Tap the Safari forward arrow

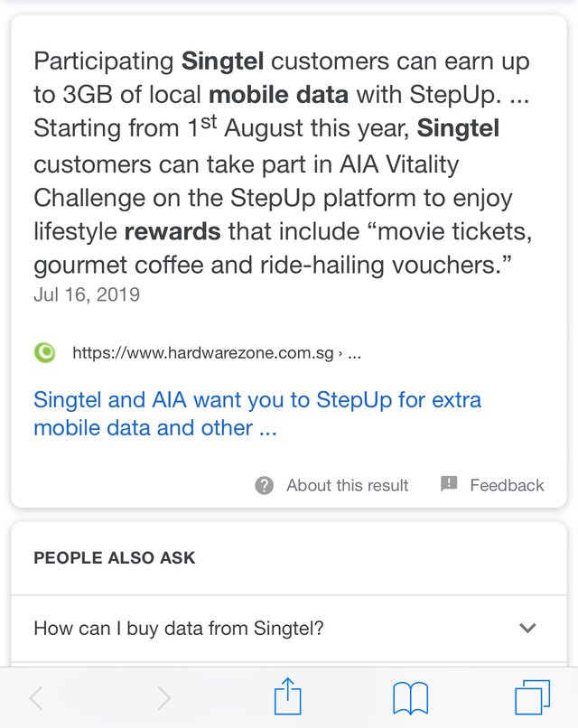tap(163, 698)
